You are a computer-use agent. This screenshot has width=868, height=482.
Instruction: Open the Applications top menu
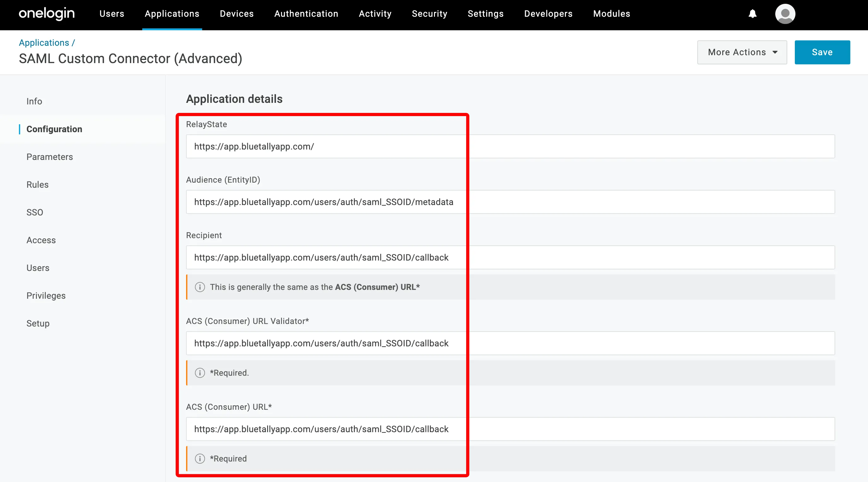pos(172,14)
